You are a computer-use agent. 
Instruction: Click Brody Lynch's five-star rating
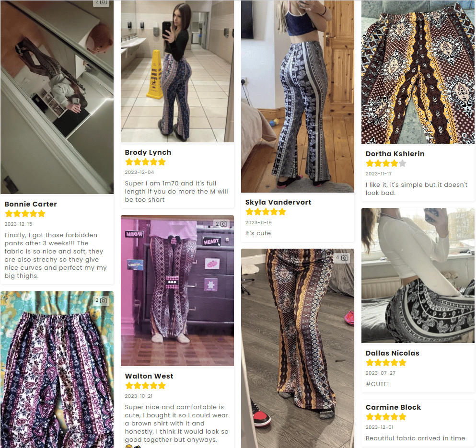pos(145,162)
